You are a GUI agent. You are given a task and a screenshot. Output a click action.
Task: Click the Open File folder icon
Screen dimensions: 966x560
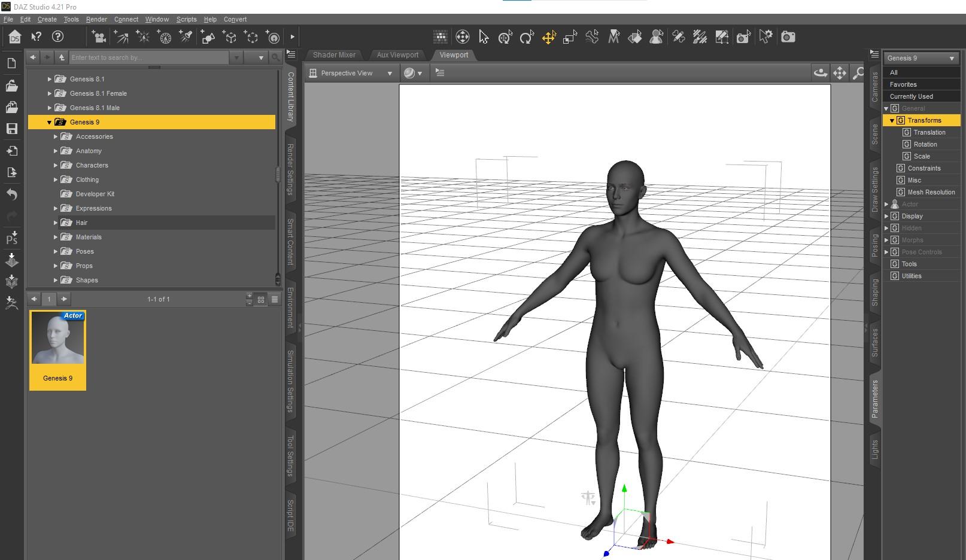(x=11, y=86)
